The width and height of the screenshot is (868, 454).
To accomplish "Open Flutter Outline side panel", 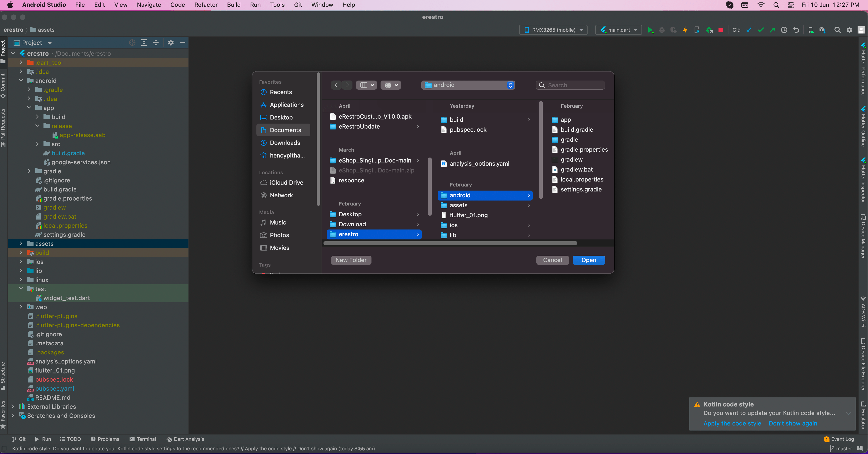I will [863, 127].
